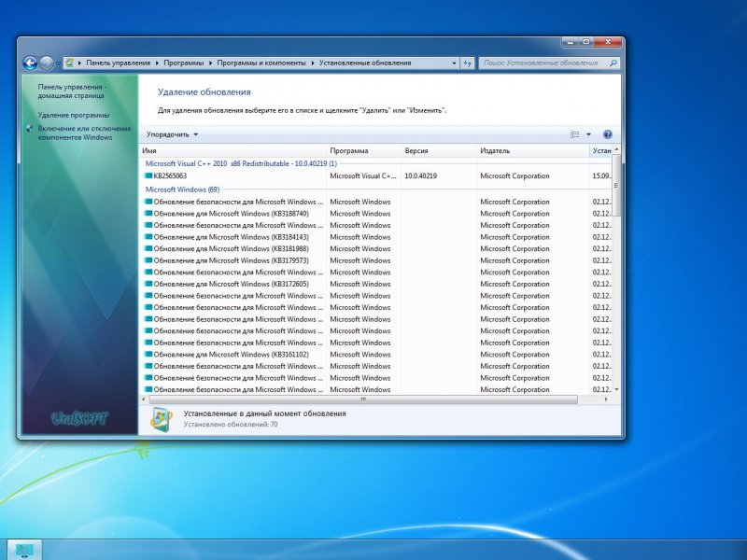
Task: Select update KB3161102
Action: point(376,355)
